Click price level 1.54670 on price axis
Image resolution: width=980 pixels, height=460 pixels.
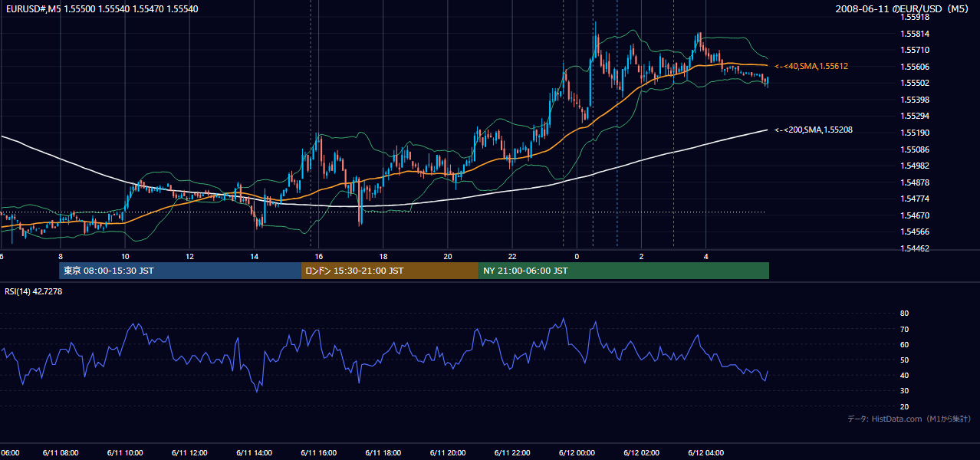pos(915,215)
